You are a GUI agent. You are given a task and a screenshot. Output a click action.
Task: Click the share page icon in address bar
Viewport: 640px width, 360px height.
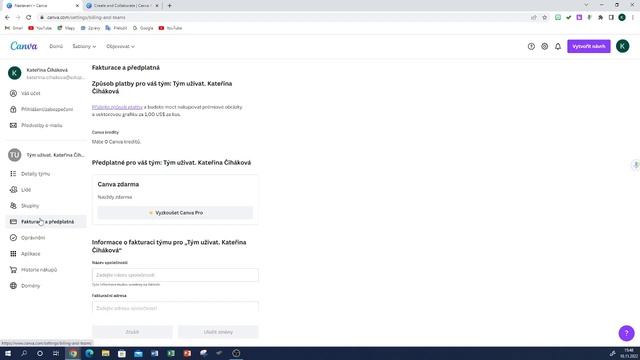point(533,18)
